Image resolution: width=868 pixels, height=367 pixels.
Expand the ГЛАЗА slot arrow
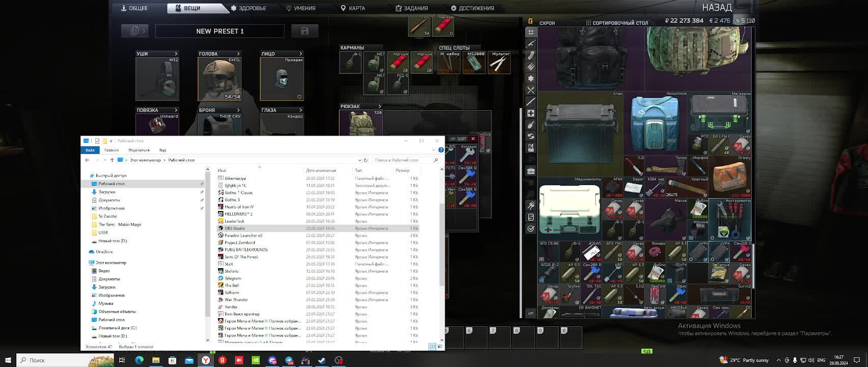point(301,110)
